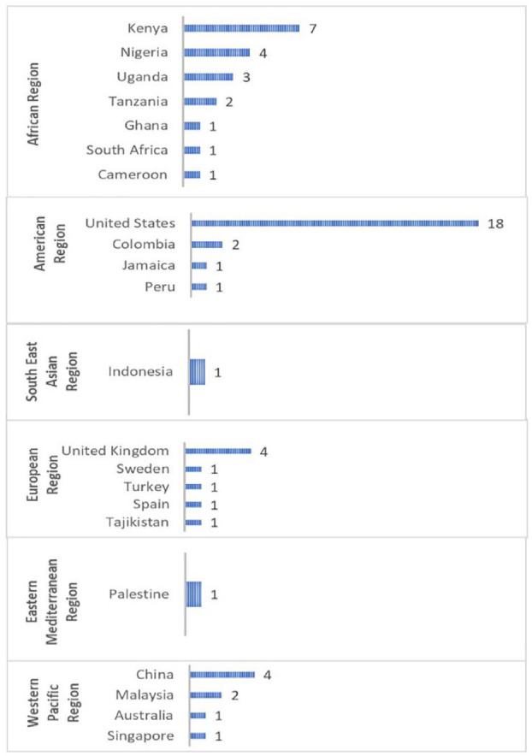The width and height of the screenshot is (532, 756).
Task: Click the Tanzania country label
Action: (x=138, y=102)
